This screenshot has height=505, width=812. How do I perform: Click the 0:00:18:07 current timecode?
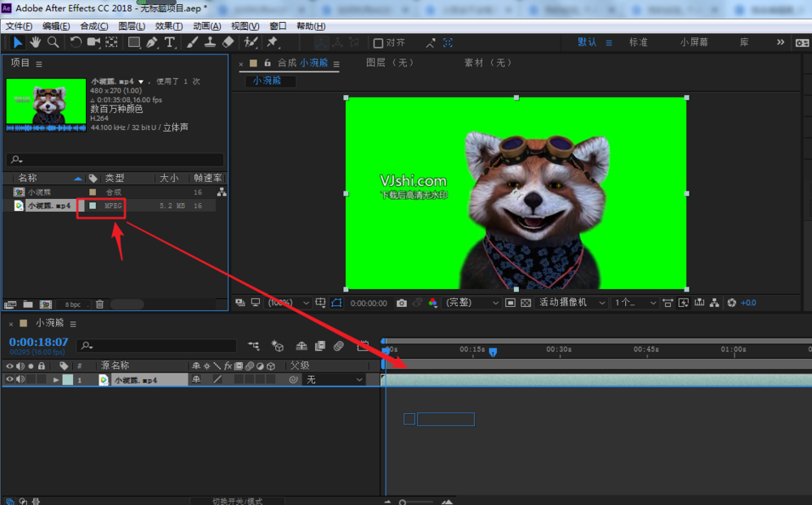(x=39, y=343)
